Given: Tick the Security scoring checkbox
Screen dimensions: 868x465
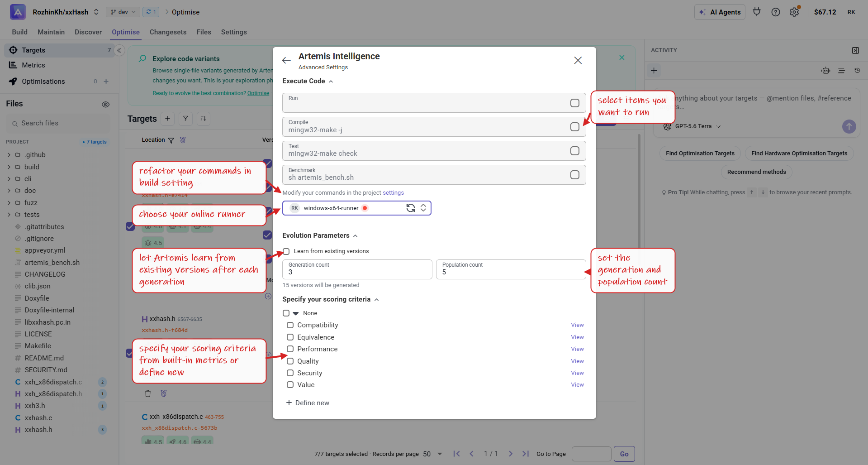Looking at the screenshot, I should click(x=290, y=373).
